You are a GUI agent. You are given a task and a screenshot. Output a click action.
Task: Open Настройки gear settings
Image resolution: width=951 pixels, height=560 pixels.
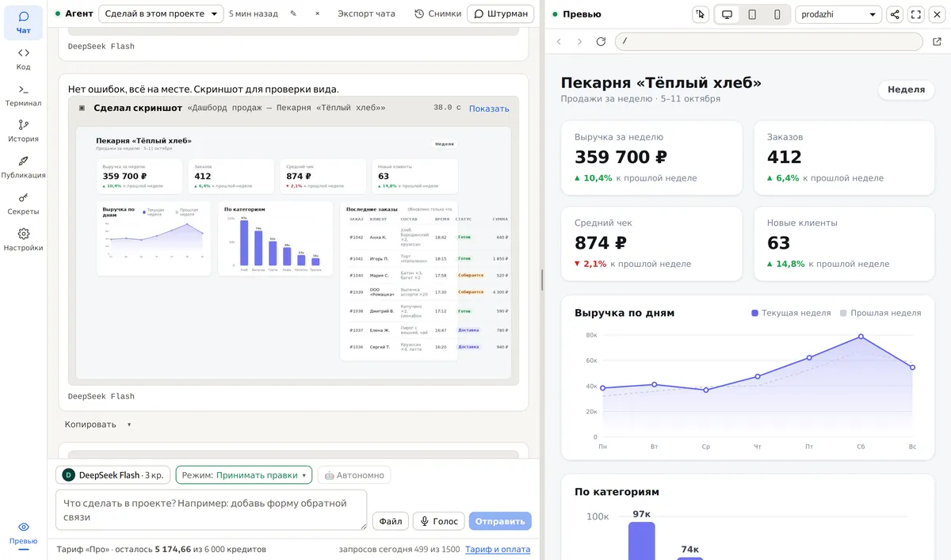[24, 240]
